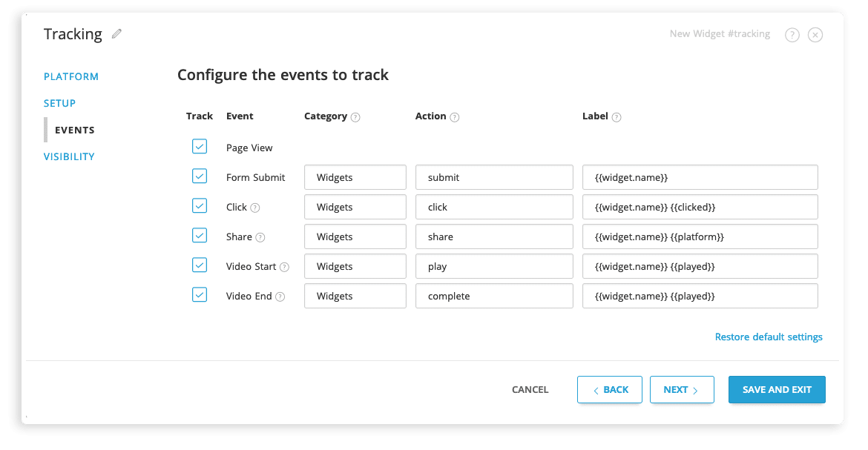
Task: Click the help icon beside Share event
Action: tap(260, 237)
